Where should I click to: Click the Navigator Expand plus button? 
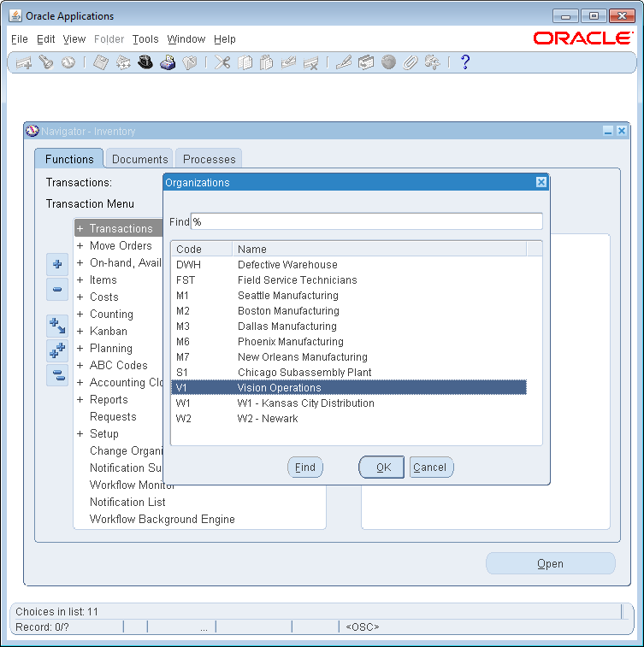point(57,264)
